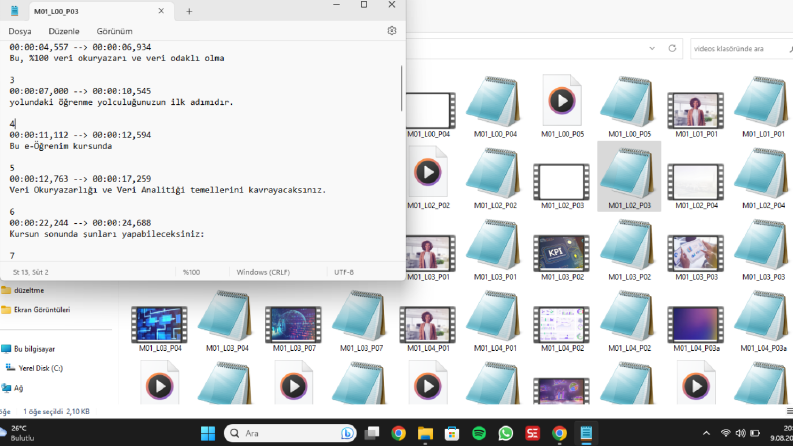Launch WhatsApp from taskbar
The width and height of the screenshot is (793, 446).
click(505, 433)
